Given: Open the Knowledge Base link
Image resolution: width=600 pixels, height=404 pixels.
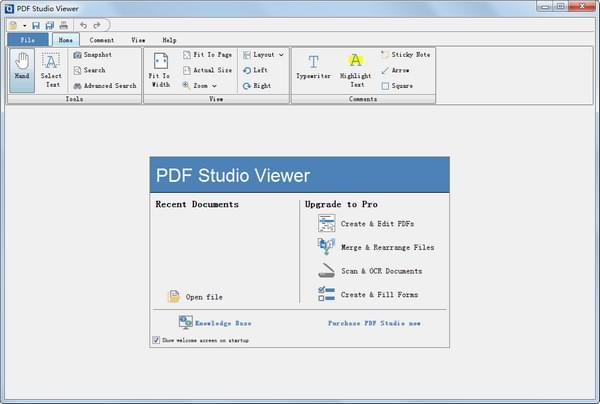Looking at the screenshot, I should [223, 323].
